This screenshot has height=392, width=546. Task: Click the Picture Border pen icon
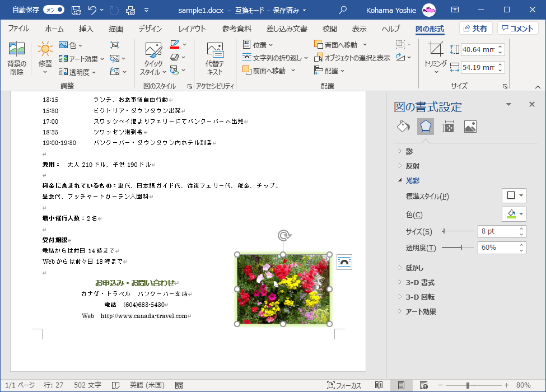(x=175, y=45)
